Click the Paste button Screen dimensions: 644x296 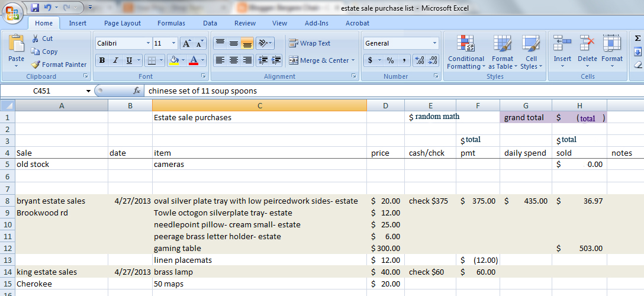(17, 49)
